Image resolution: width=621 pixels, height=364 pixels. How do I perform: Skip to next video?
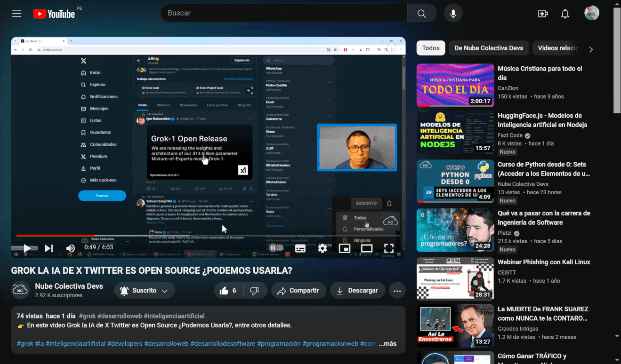coord(48,248)
